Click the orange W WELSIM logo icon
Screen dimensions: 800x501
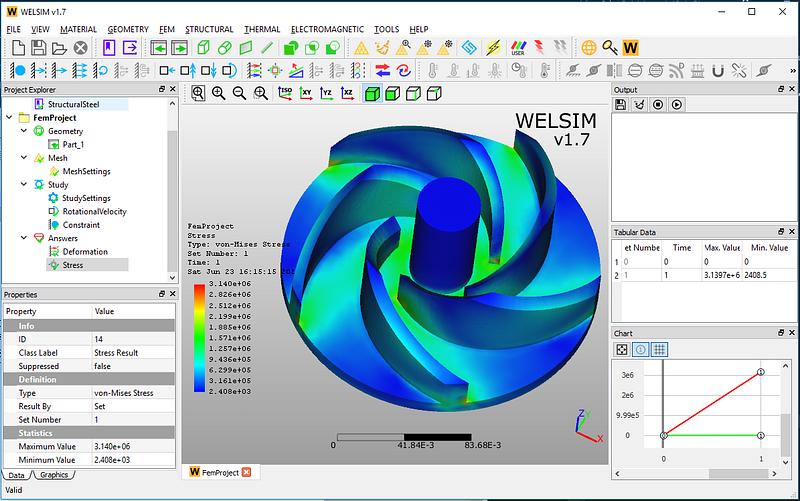coord(631,48)
